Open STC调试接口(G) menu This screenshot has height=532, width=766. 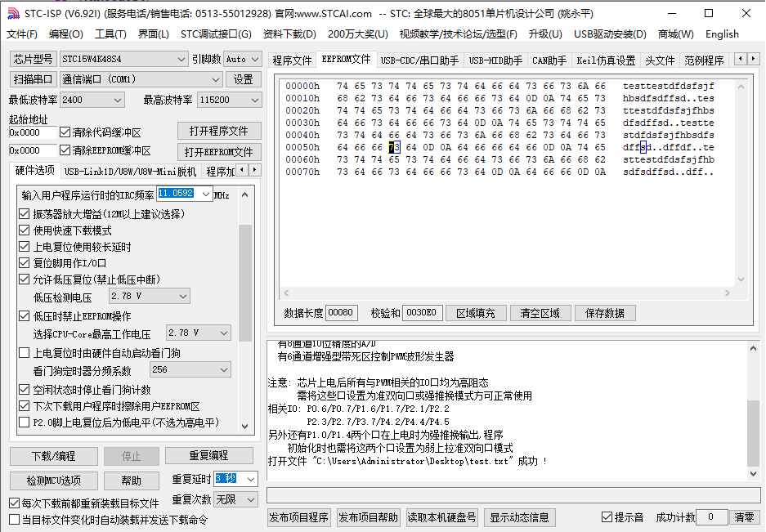pyautogui.click(x=216, y=34)
